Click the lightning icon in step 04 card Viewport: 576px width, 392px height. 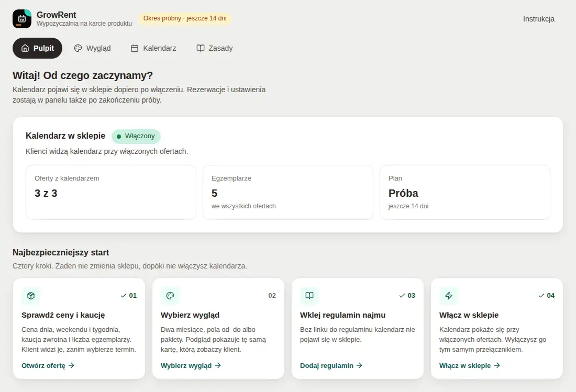click(x=449, y=296)
